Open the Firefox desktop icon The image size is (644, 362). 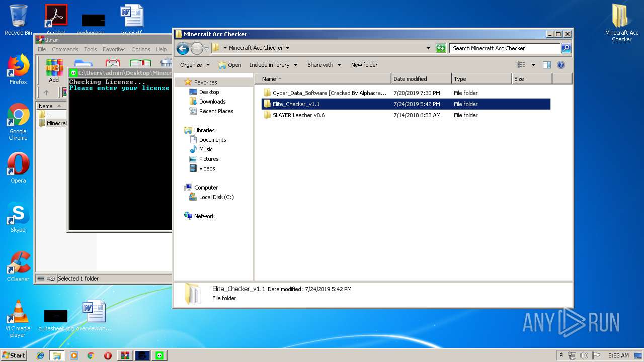[x=18, y=69]
